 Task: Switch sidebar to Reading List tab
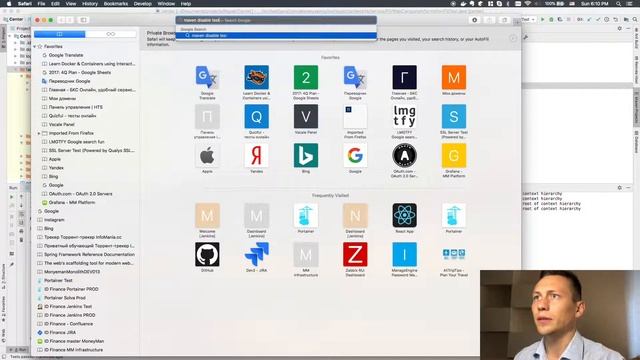[x=111, y=34]
